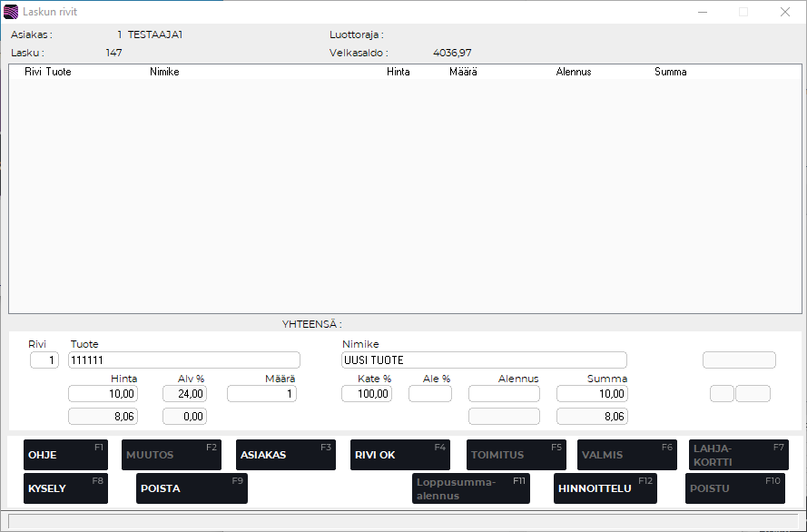Click the empty Ale % field
Viewport: 807px width, 532px height.
click(x=430, y=394)
